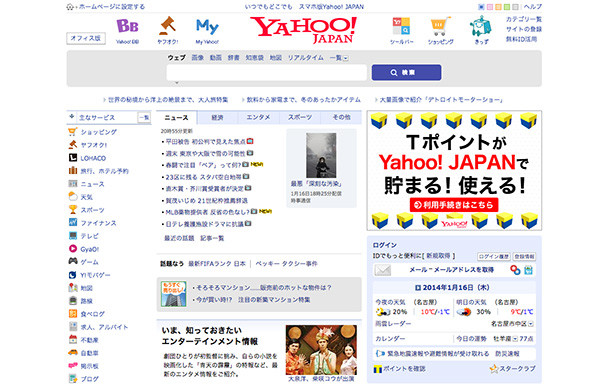The image size is (608, 384).
Task: Open the ヘルプ link
Action: tap(532, 7)
